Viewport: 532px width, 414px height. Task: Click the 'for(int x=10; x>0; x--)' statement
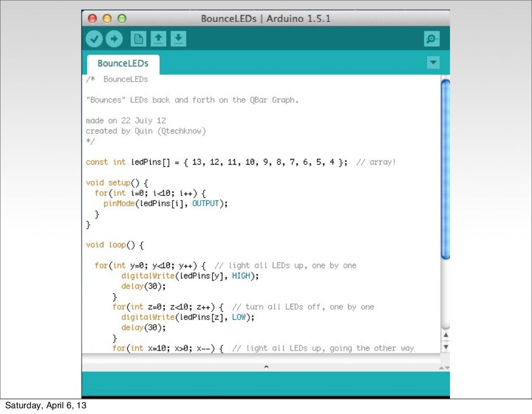[x=168, y=349]
